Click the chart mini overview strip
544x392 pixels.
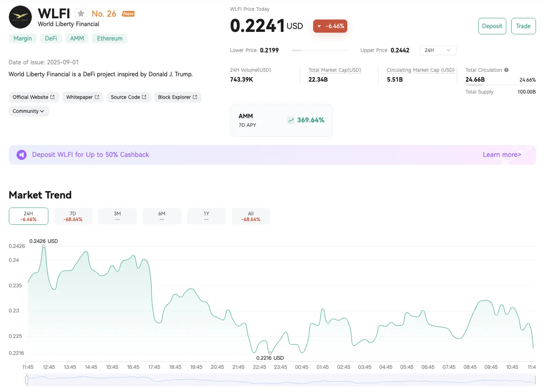point(281,380)
